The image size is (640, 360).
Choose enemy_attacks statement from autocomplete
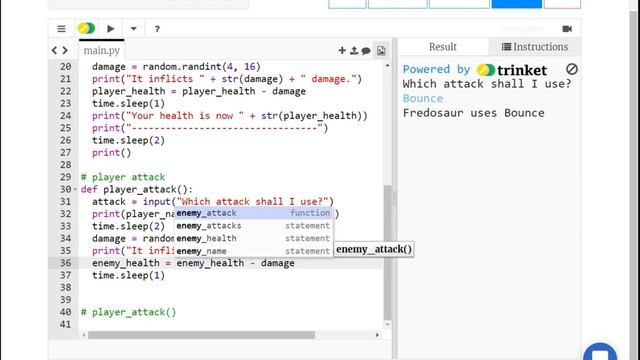pyautogui.click(x=253, y=226)
